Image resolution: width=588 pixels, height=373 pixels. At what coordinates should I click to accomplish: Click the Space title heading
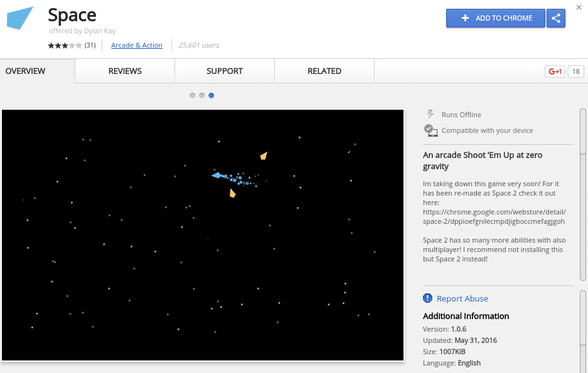(72, 15)
